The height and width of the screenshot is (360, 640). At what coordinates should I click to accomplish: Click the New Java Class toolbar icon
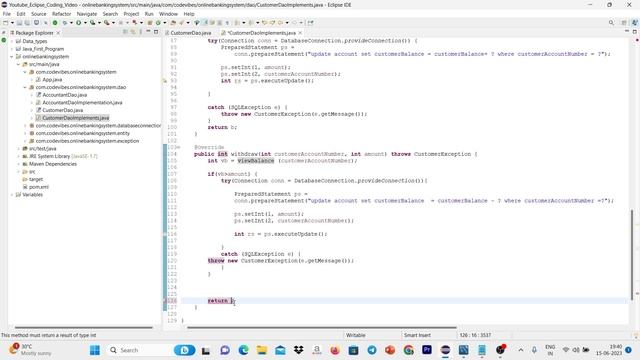tap(158, 23)
